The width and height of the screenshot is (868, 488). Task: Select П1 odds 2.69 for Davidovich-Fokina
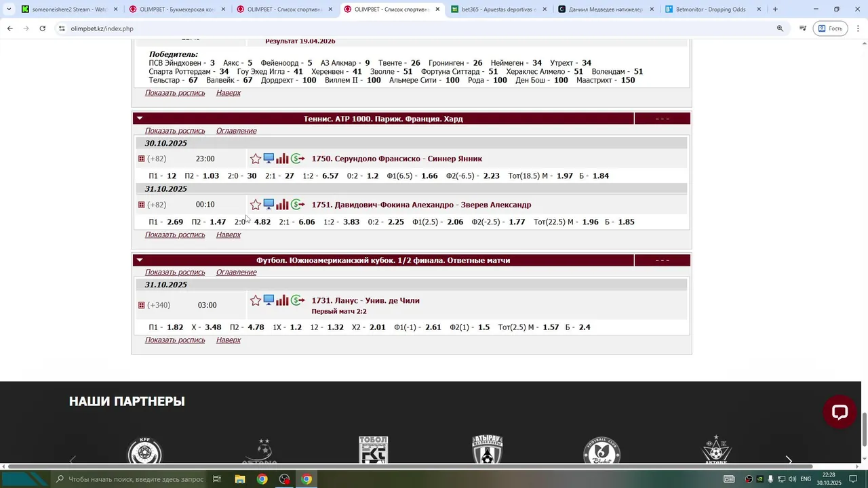175,222
